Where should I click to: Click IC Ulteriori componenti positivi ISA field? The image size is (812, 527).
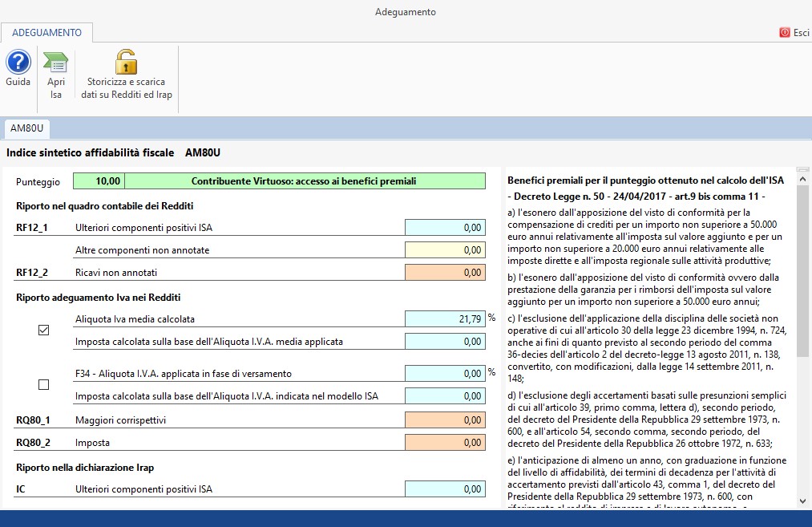click(x=446, y=488)
